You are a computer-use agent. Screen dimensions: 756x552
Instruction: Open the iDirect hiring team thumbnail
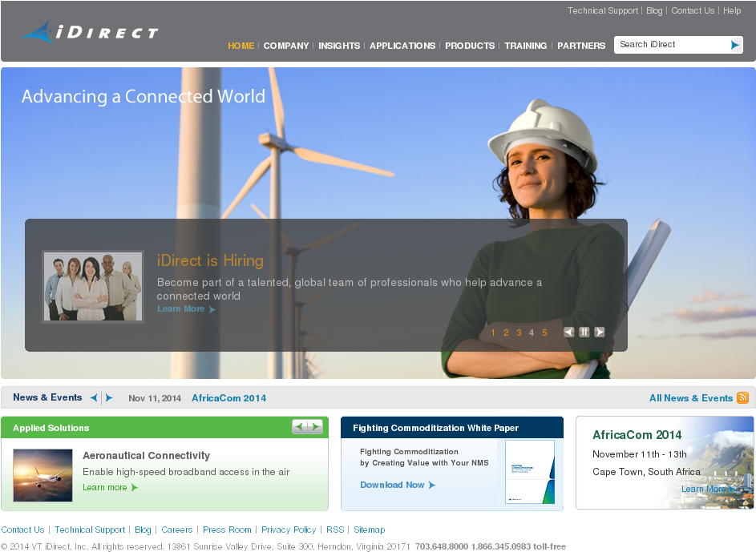(x=93, y=287)
